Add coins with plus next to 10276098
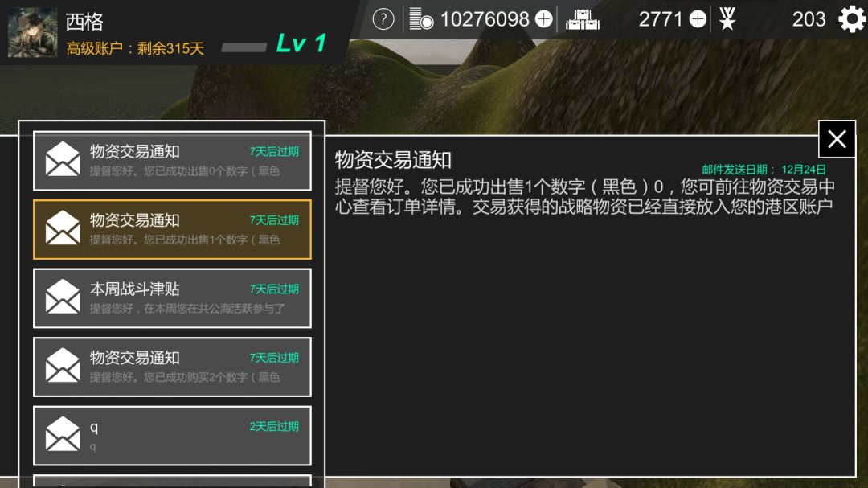 [543, 19]
